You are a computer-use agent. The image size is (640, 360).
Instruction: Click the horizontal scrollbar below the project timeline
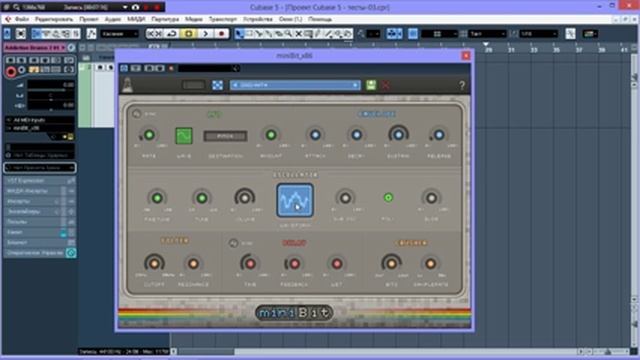pyautogui.click(x=376, y=351)
